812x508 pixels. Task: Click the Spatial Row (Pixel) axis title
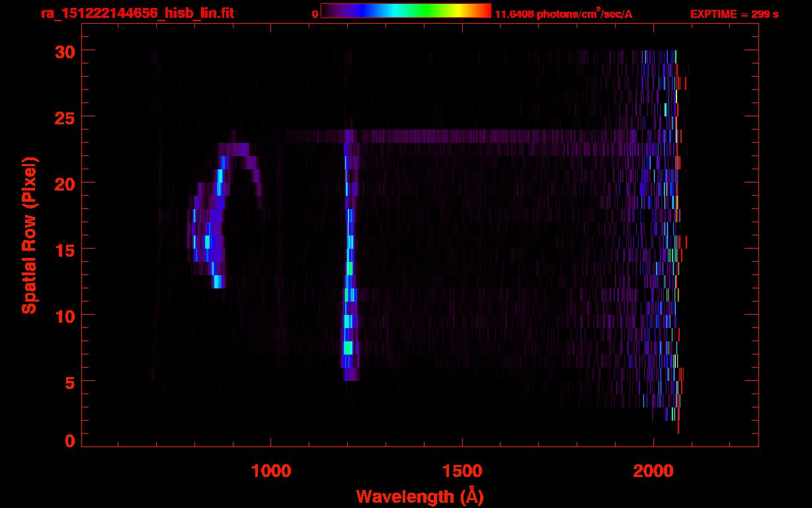click(x=30, y=235)
